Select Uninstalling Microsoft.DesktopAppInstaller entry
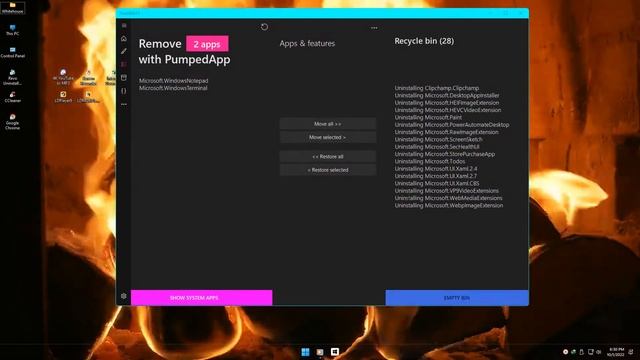 pos(447,95)
